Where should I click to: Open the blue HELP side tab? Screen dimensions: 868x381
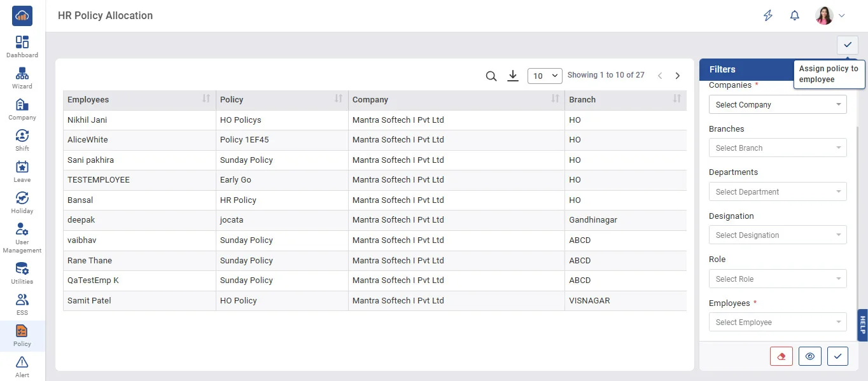[862, 325]
